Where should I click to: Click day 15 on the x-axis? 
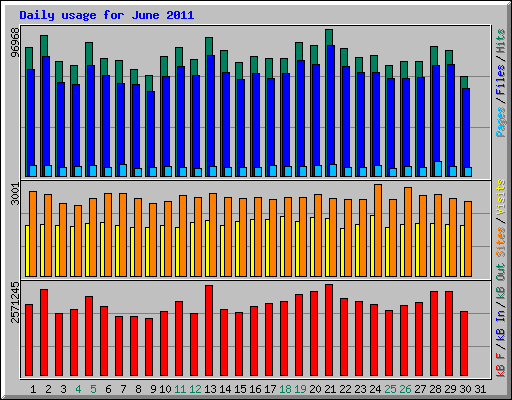(240, 389)
